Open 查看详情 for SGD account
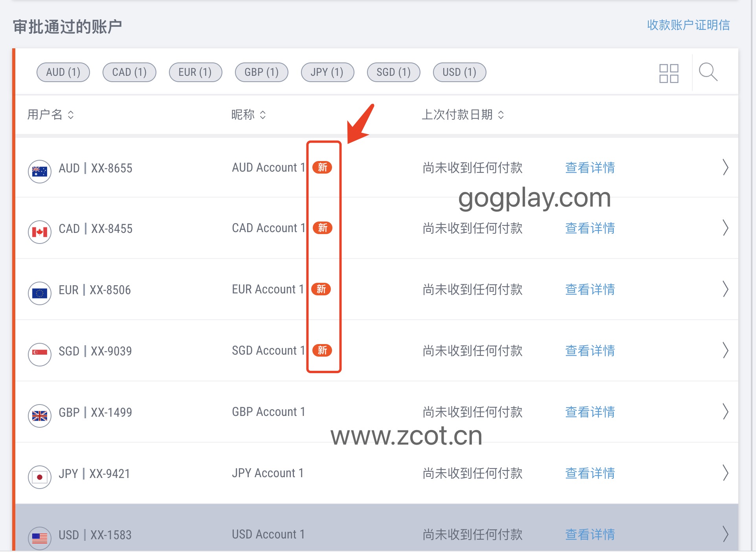 [x=590, y=351]
